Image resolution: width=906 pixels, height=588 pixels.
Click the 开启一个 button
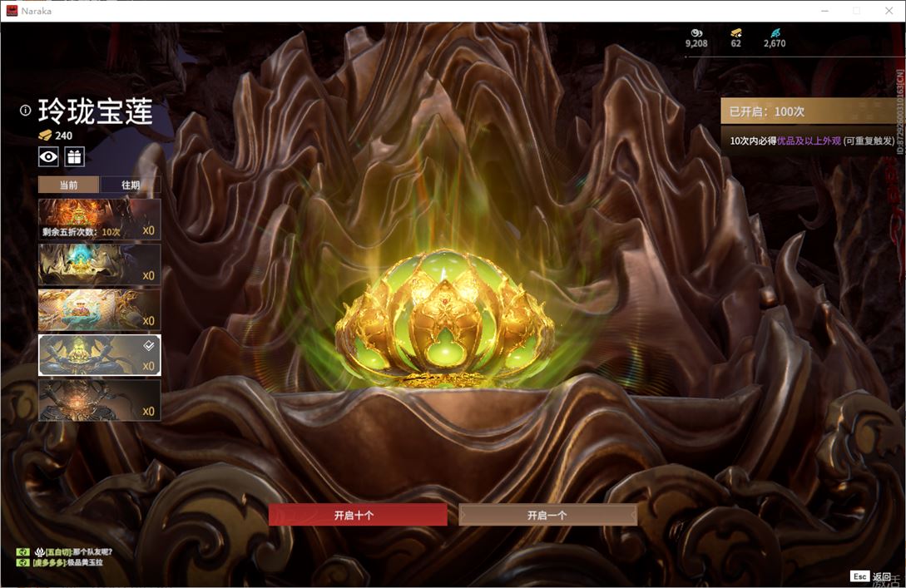(x=547, y=515)
